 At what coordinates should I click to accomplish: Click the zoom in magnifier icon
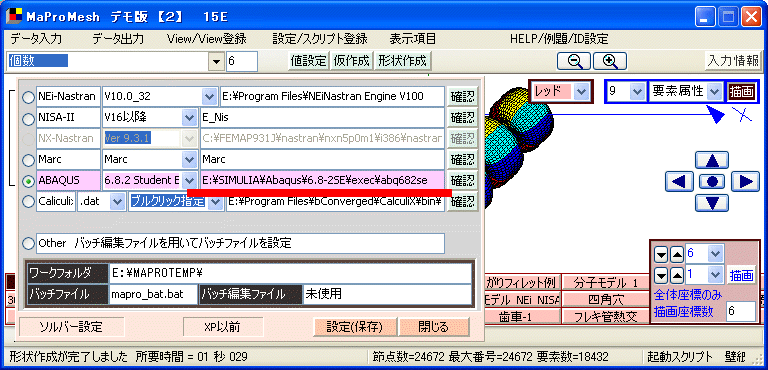tap(610, 61)
